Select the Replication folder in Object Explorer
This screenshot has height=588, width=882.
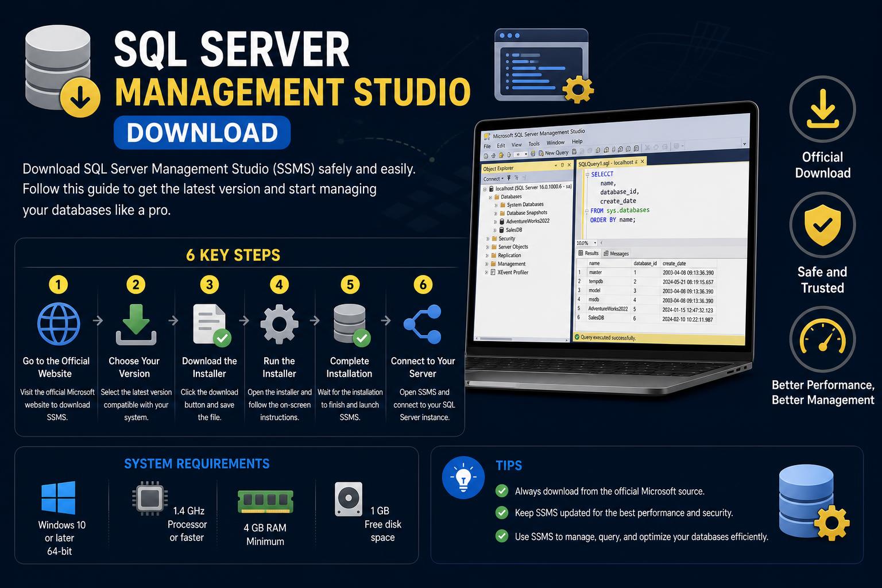pos(506,256)
